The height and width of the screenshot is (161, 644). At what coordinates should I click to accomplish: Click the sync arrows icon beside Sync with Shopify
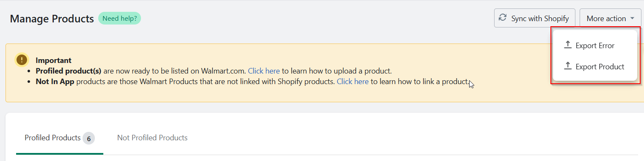pyautogui.click(x=503, y=18)
